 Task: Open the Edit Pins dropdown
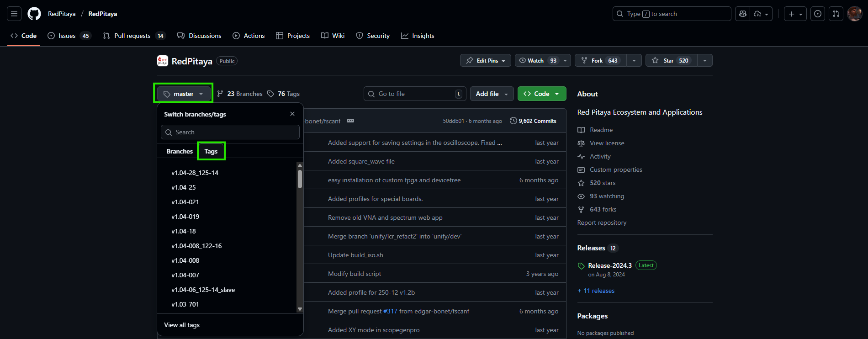pos(485,60)
